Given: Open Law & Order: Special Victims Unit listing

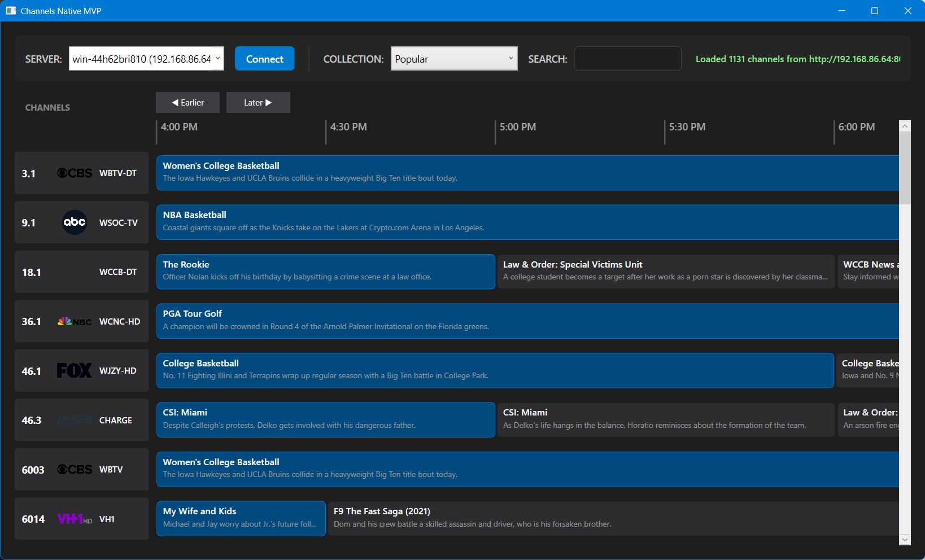Looking at the screenshot, I should coord(665,272).
